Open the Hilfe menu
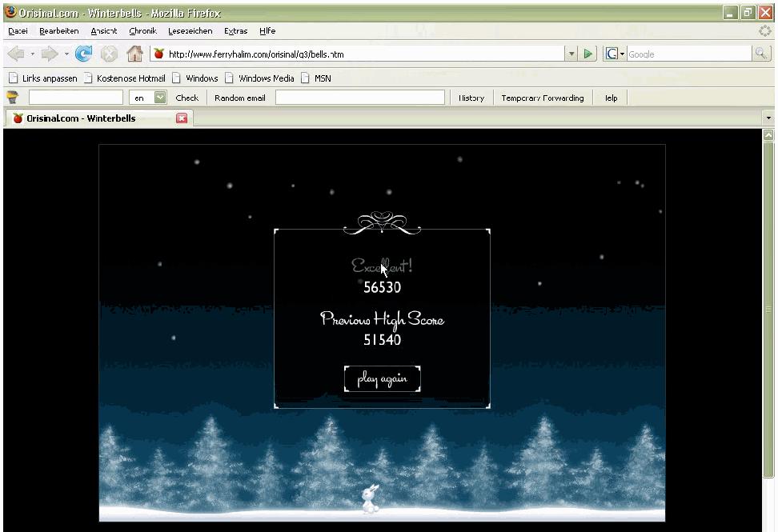This screenshot has width=778, height=532. [267, 30]
